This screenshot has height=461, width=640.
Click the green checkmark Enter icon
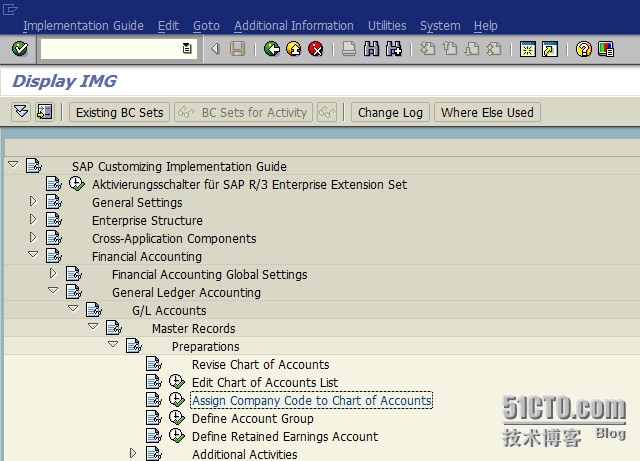point(20,49)
